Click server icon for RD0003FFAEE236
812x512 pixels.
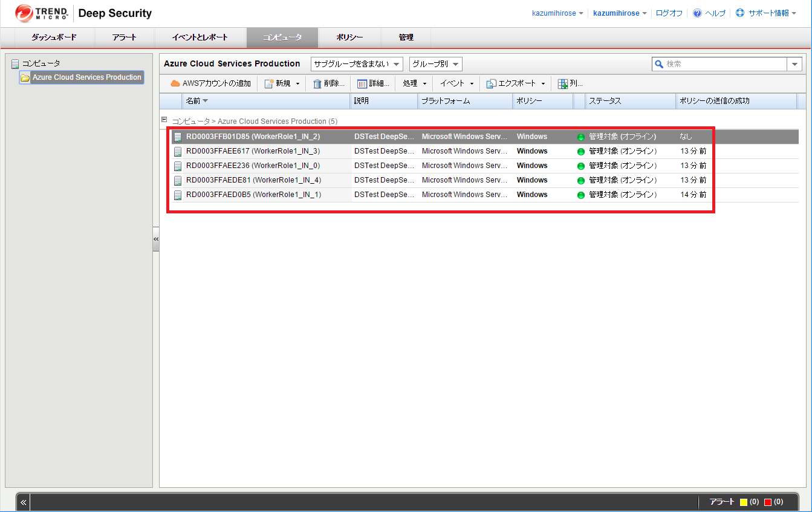click(178, 166)
